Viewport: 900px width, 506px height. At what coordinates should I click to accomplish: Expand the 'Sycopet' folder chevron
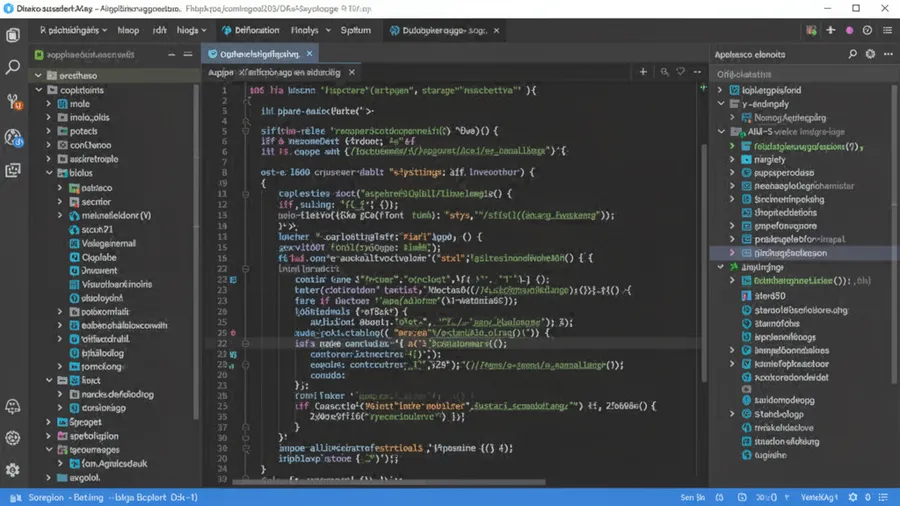coord(49,422)
